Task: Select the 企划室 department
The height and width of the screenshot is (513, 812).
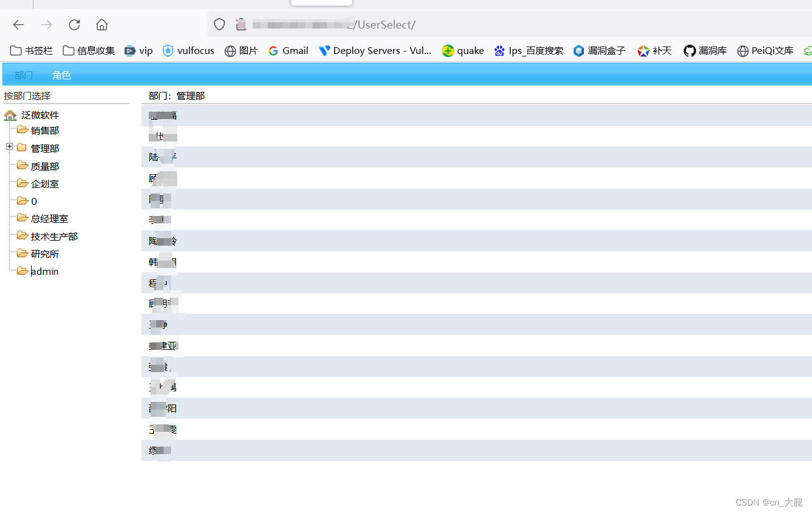Action: pos(45,184)
